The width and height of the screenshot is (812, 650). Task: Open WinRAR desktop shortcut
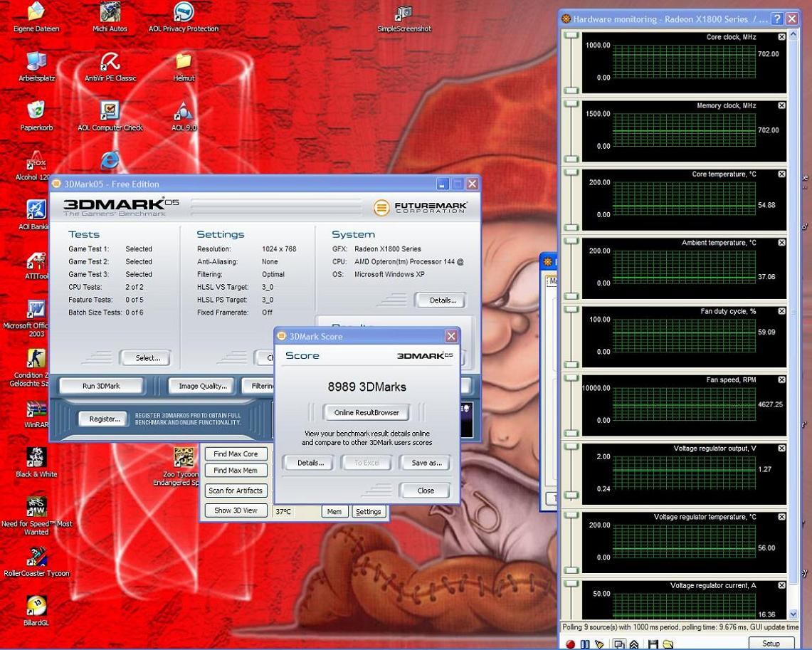click(36, 414)
